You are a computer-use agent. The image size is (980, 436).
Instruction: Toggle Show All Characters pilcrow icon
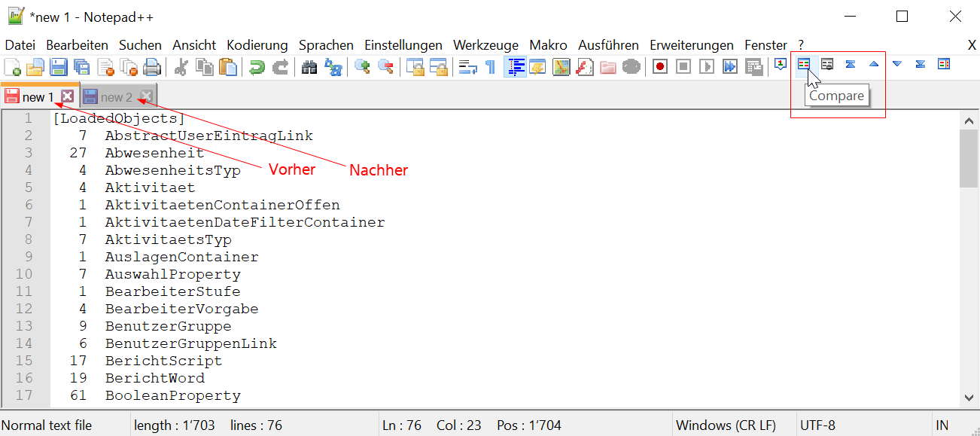pyautogui.click(x=490, y=67)
